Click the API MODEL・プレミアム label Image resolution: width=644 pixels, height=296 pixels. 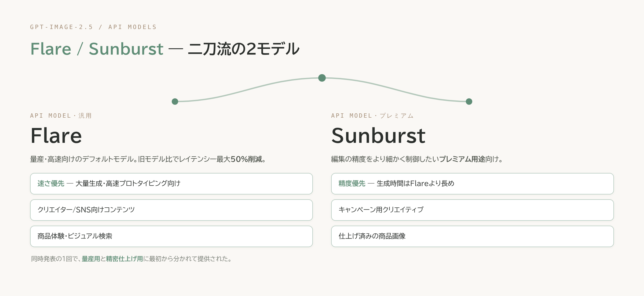tap(372, 116)
